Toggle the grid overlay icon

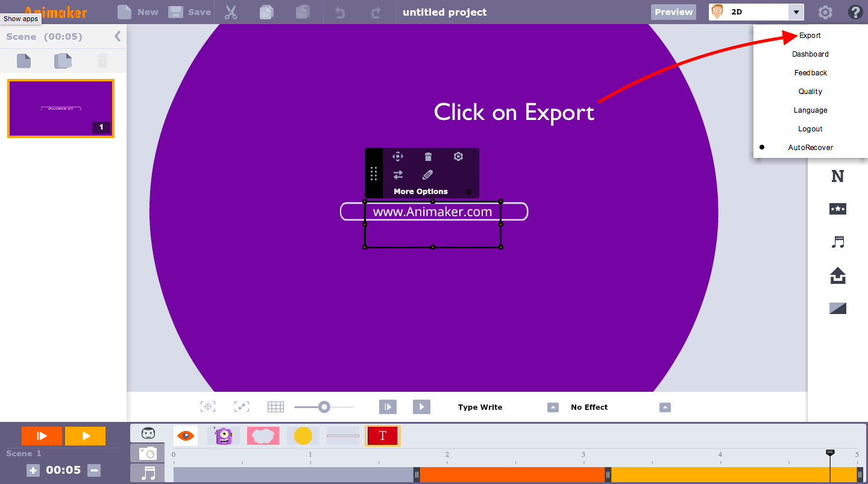click(275, 407)
